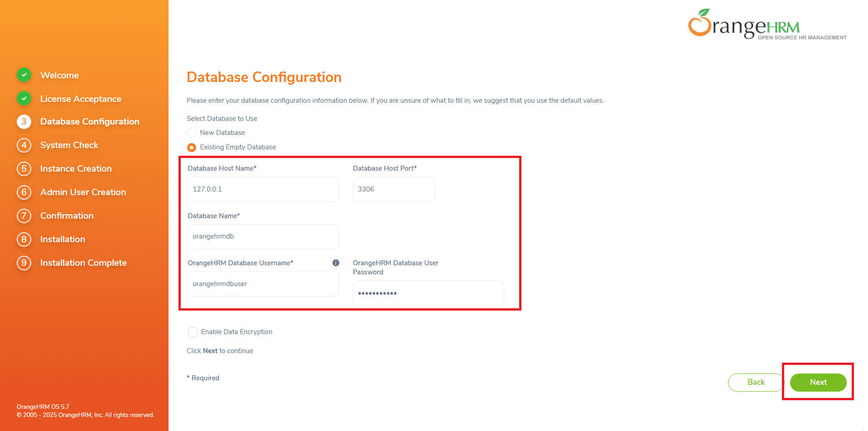Click the green checkmark icon beside Welcome
868x431 pixels.
(24, 75)
